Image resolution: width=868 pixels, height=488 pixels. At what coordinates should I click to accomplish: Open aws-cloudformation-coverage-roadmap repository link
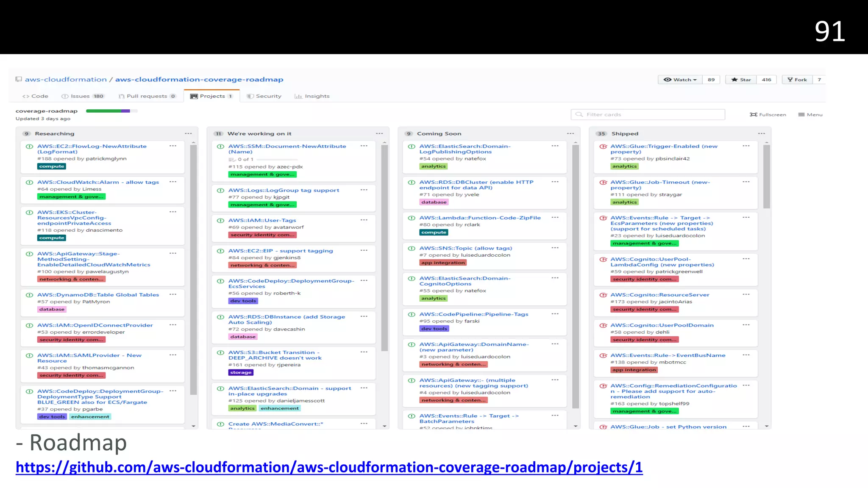[x=199, y=80]
